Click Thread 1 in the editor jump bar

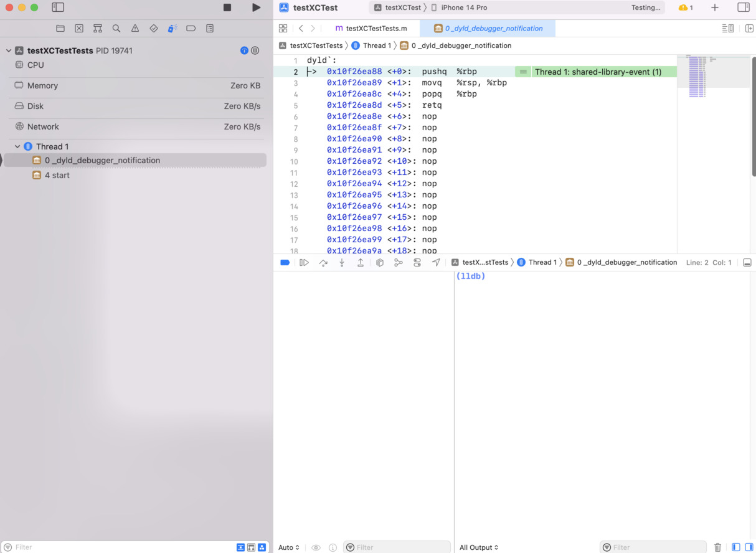click(x=371, y=45)
